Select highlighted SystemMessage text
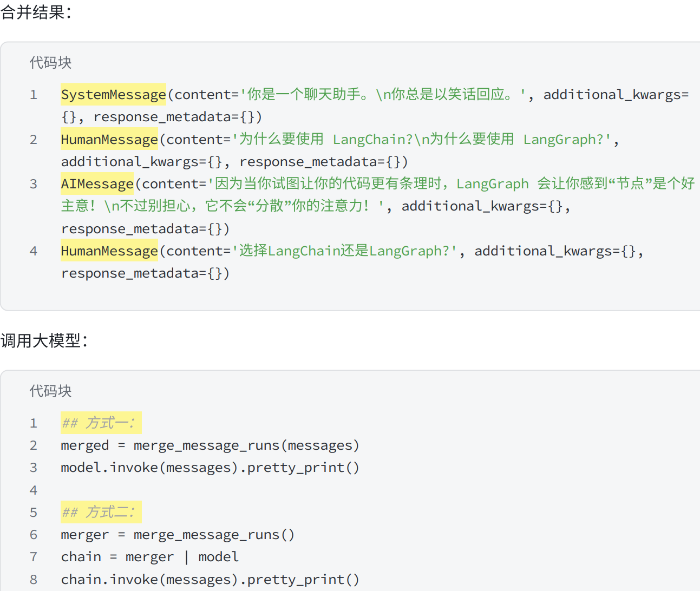Screen dimensions: 700x591 click(113, 95)
